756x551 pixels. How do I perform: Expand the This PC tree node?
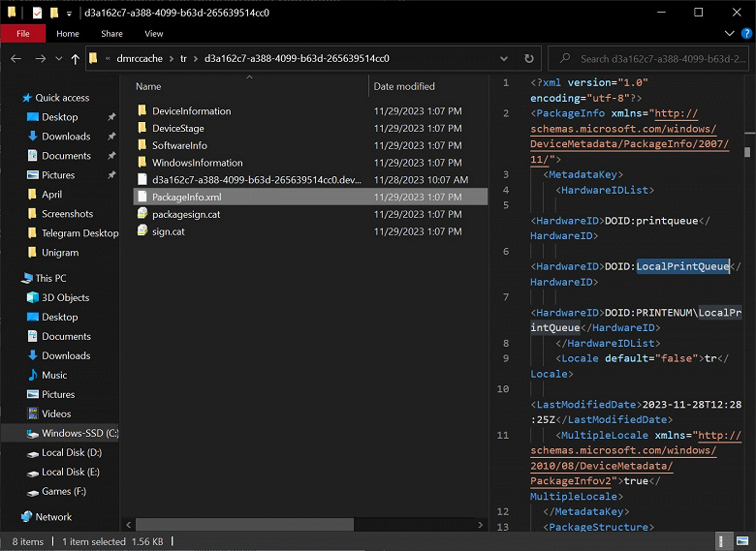click(11, 279)
